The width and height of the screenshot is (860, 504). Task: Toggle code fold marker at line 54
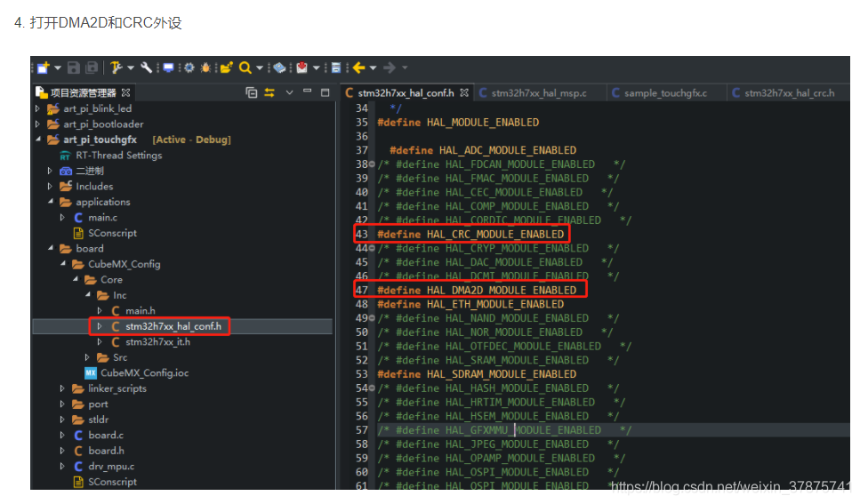(372, 388)
